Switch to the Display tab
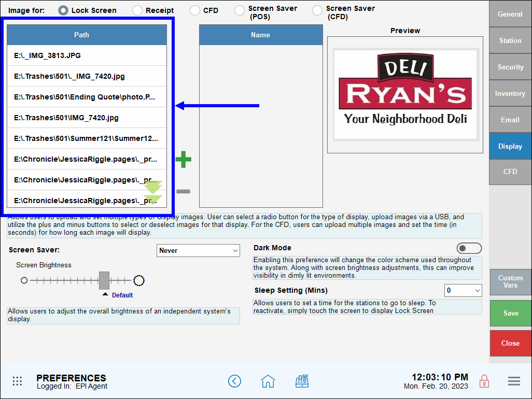 point(510,146)
